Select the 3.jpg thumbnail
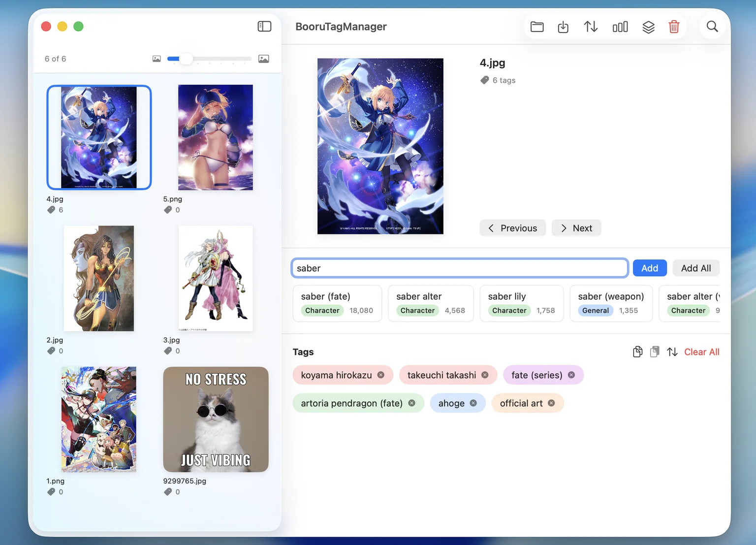Screen dimensions: 756x545 [216, 278]
